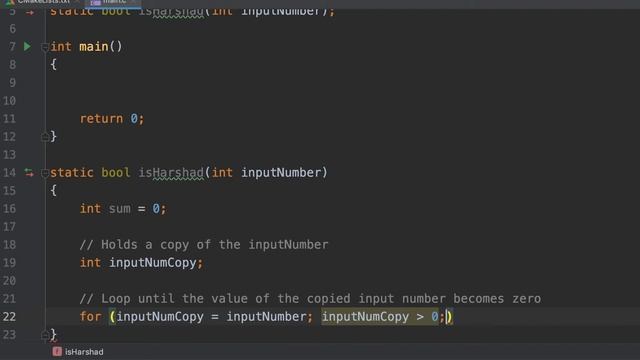Screen dimensions: 640x360
Task: Click the 'inputNumber' parameter on line 14
Action: [x=281, y=173]
